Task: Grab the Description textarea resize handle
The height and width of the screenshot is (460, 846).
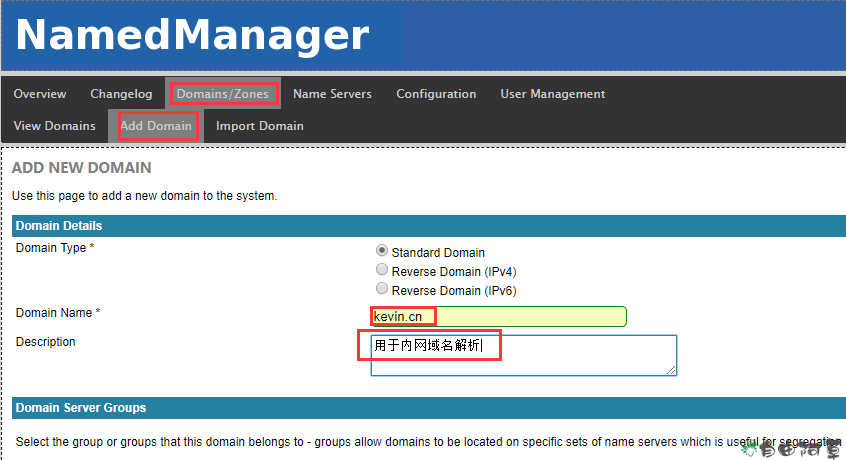Action: tap(671, 370)
